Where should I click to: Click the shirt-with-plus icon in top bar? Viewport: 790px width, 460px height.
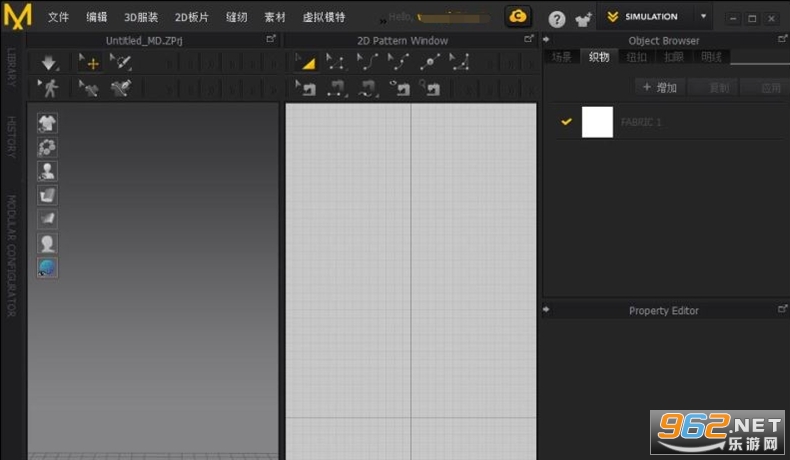pos(584,19)
